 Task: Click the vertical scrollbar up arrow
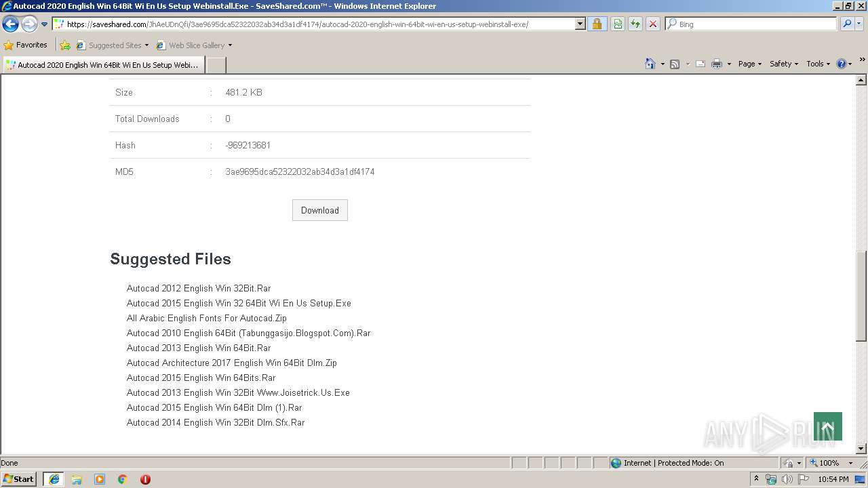point(861,80)
